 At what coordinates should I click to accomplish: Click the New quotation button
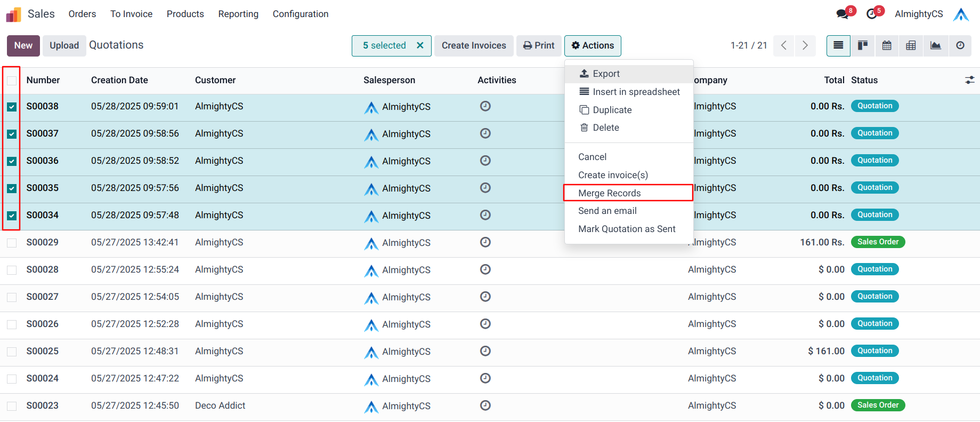(x=23, y=46)
